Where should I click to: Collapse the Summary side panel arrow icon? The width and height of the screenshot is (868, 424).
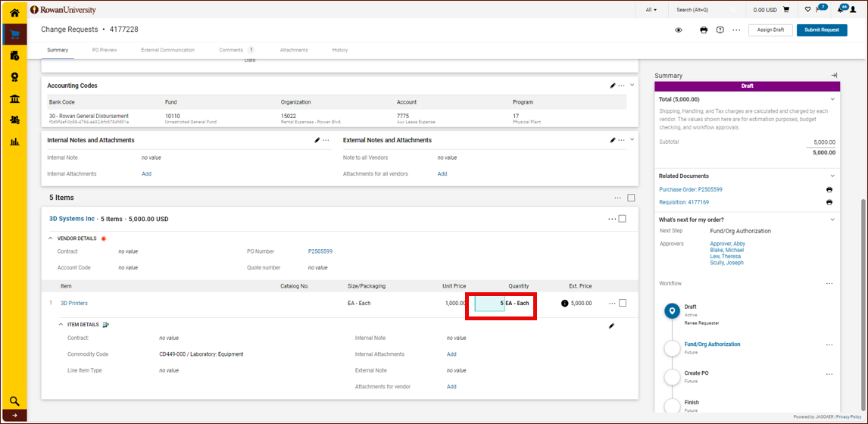[834, 75]
